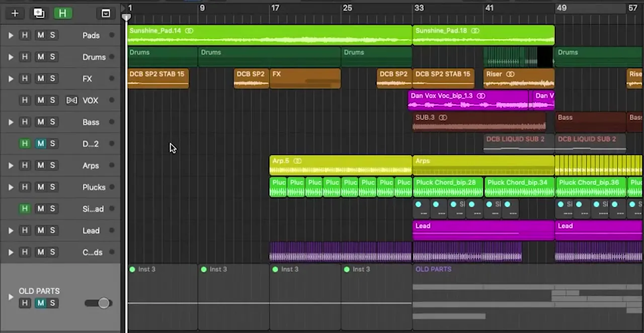Click bar 49 in the ruler

coord(561,8)
